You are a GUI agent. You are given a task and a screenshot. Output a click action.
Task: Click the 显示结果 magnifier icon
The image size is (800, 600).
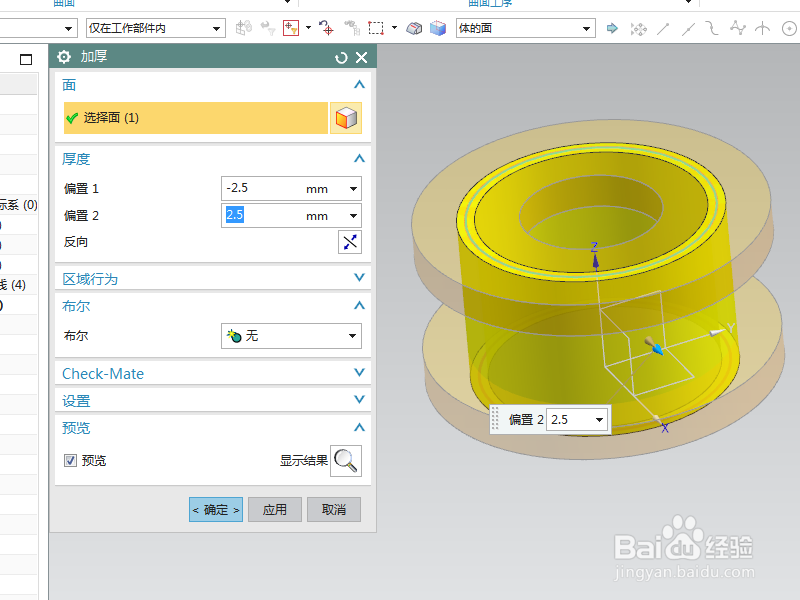point(346,461)
